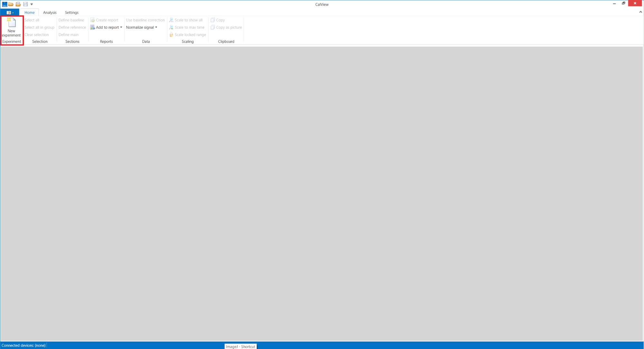644x349 pixels.
Task: Open the Add to report dropdown
Action: pos(121,27)
